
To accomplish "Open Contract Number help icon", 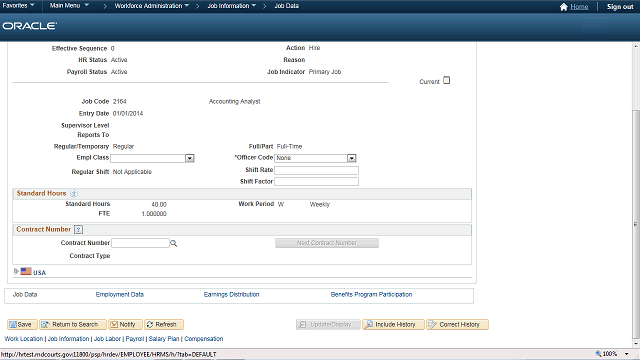I will [78, 229].
